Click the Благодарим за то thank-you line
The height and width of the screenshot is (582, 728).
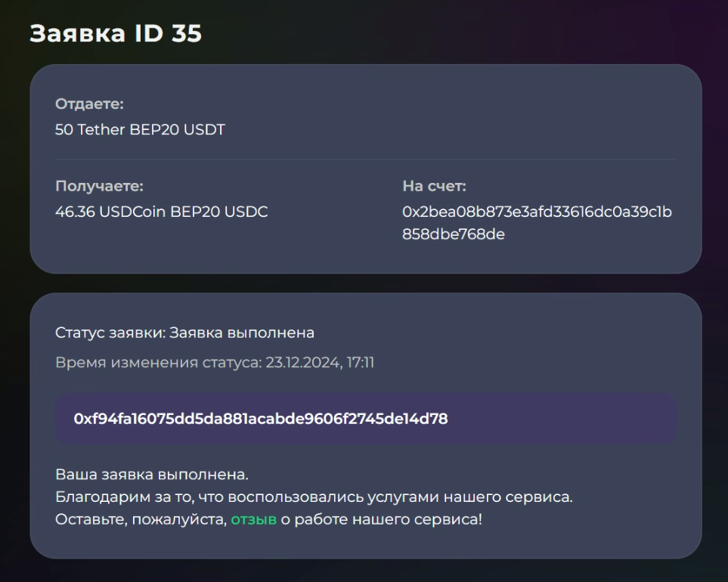pos(314,497)
